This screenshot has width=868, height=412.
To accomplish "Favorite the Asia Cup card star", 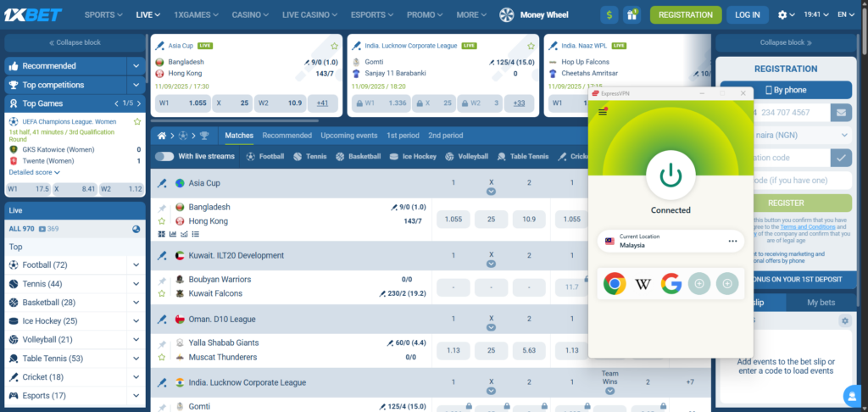I will pos(334,46).
